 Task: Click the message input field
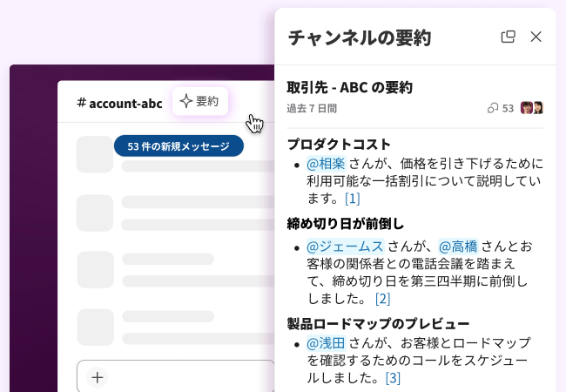coord(175,376)
